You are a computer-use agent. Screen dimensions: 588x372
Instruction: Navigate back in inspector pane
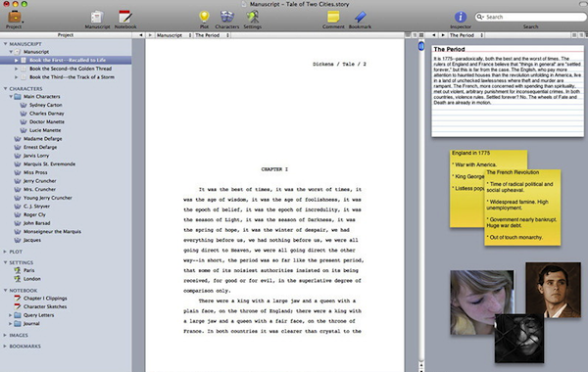click(x=434, y=35)
